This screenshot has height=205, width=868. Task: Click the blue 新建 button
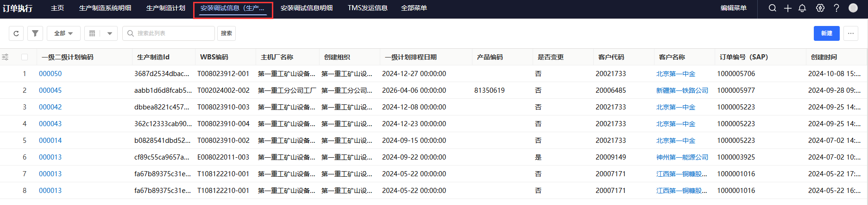click(826, 33)
